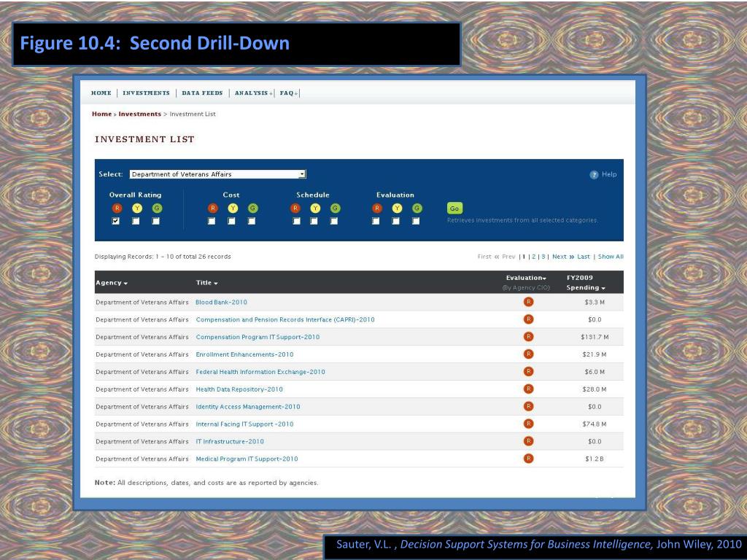
Task: Uncheck the red Overall Rating checkbox
Action: coord(116,221)
